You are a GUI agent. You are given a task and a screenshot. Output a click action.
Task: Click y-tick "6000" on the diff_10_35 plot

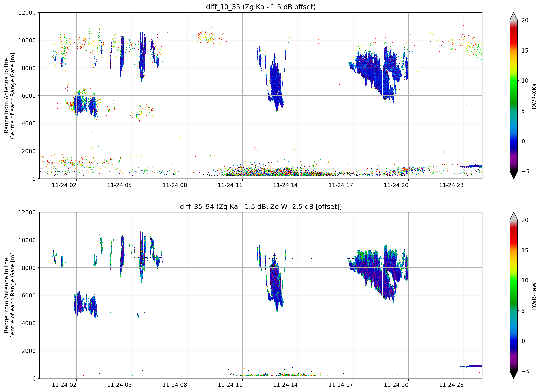tap(29, 96)
